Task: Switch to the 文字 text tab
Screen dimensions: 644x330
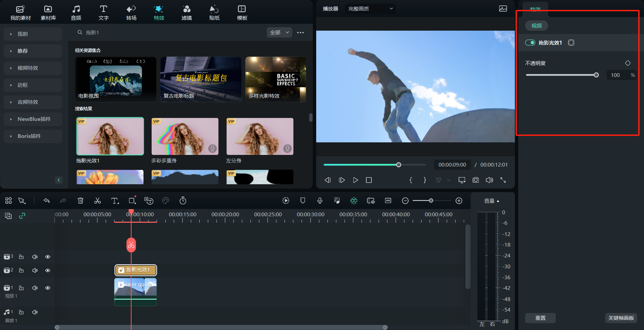Action: pos(104,13)
